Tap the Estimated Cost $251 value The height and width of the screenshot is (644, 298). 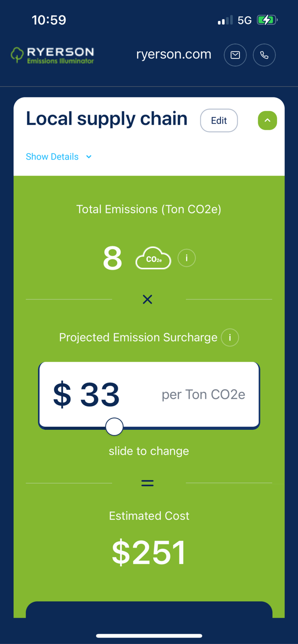(149, 552)
